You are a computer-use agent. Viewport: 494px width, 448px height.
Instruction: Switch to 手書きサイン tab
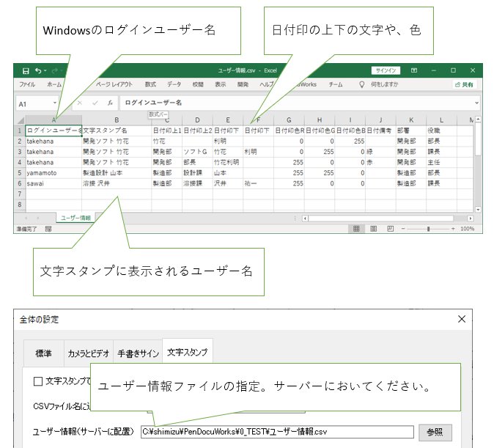[138, 353]
